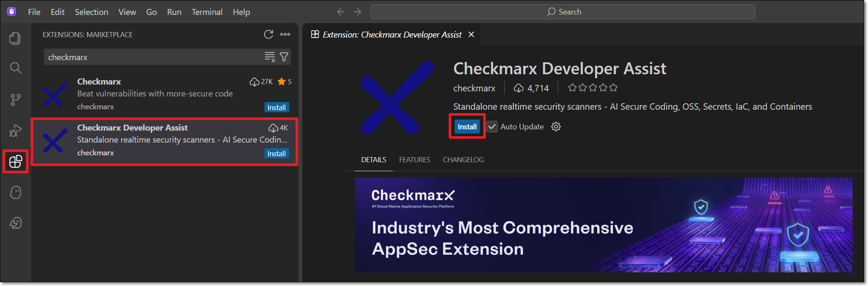Viewport: 868px width, 286px height.
Task: Open the File menu
Action: point(34,12)
